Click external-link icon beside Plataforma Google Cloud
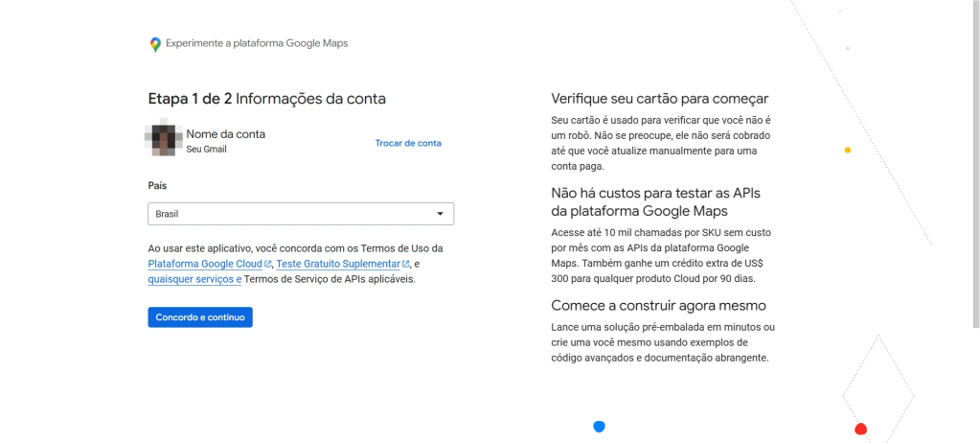 click(269, 265)
